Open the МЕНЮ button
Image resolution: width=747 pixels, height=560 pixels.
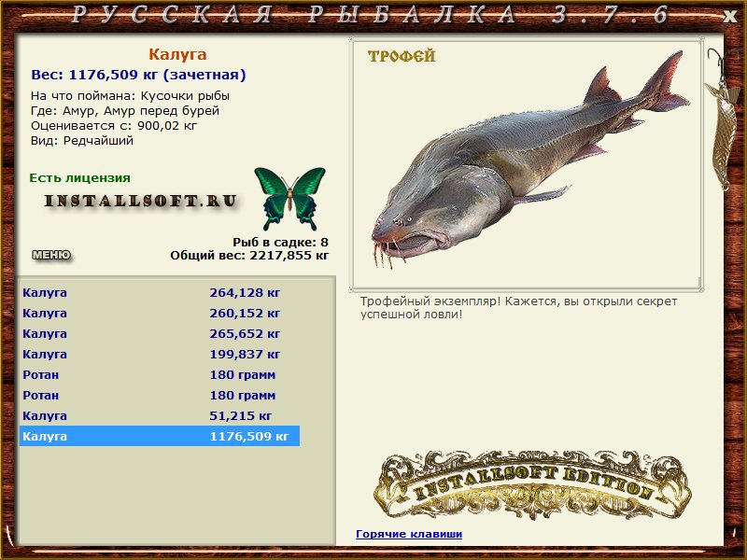point(51,255)
